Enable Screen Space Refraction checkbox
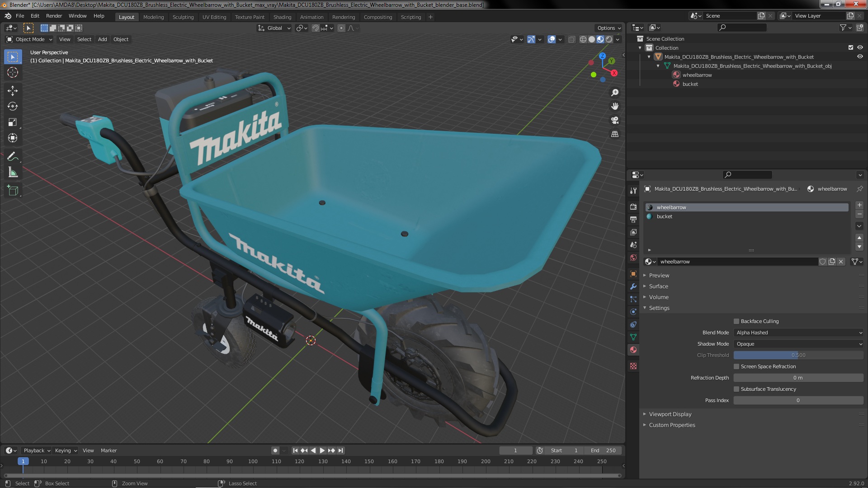Screen dimensions: 868x488 (736, 366)
